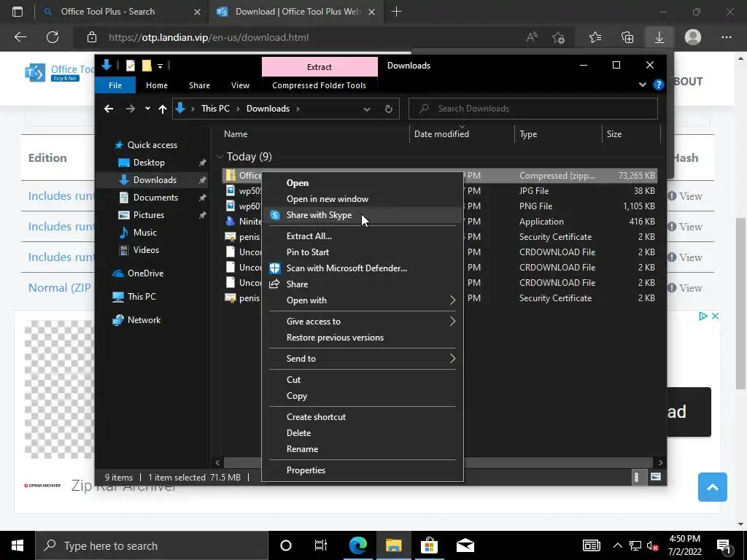Open OneDrive in navigation pane

point(145,273)
